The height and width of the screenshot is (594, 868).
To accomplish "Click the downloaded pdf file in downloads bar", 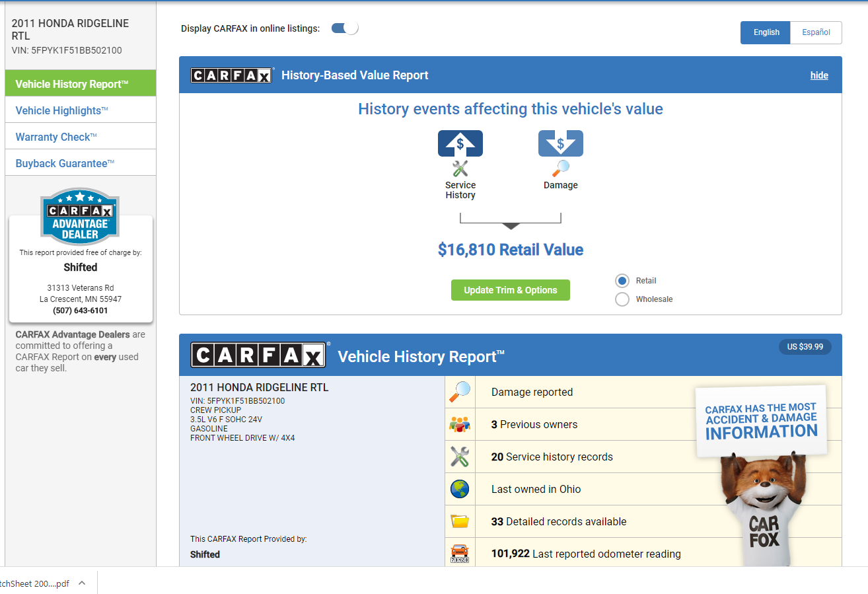I will click(x=34, y=583).
